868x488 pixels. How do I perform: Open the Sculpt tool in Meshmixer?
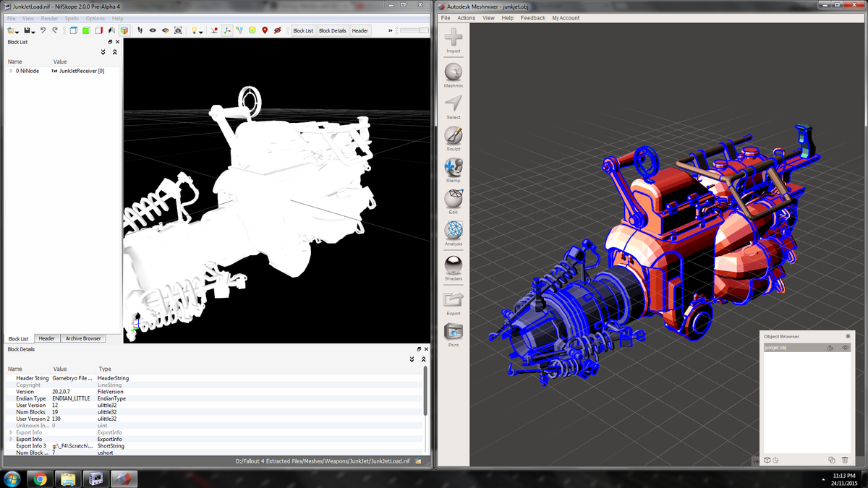(x=454, y=139)
